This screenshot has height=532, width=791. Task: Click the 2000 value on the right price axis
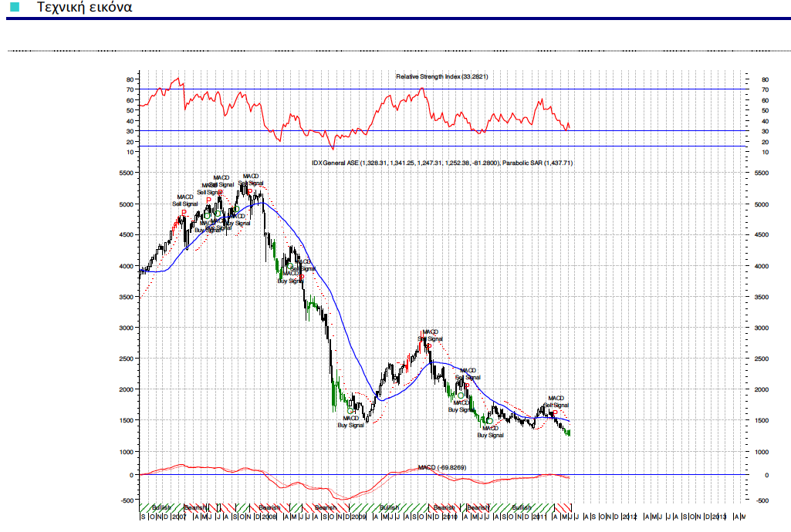point(762,389)
